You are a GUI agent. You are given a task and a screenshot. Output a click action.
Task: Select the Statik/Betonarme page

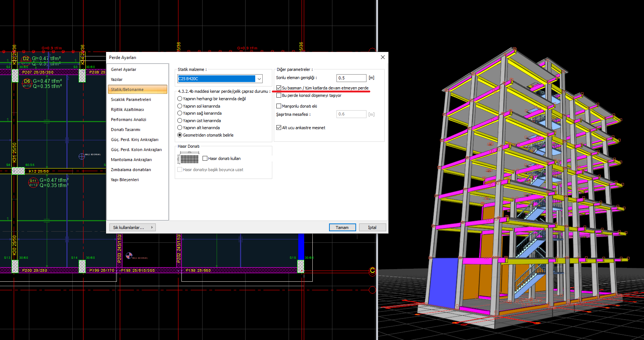[137, 89]
